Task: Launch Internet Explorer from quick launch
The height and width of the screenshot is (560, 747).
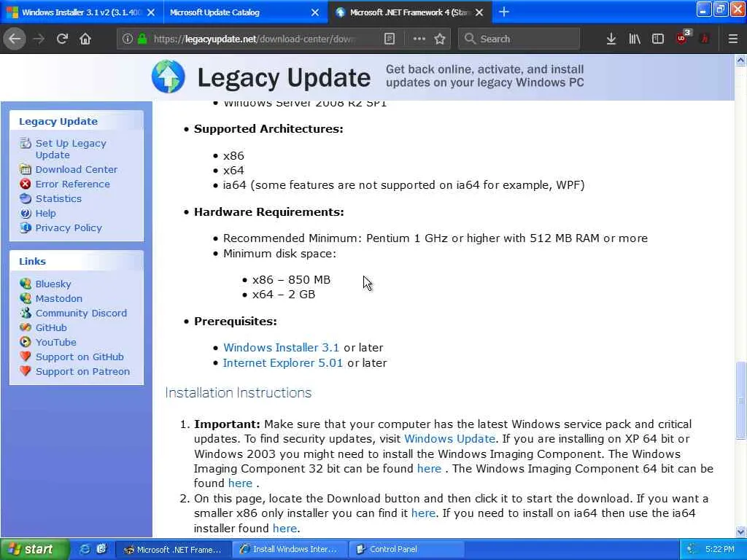Action: click(x=85, y=549)
